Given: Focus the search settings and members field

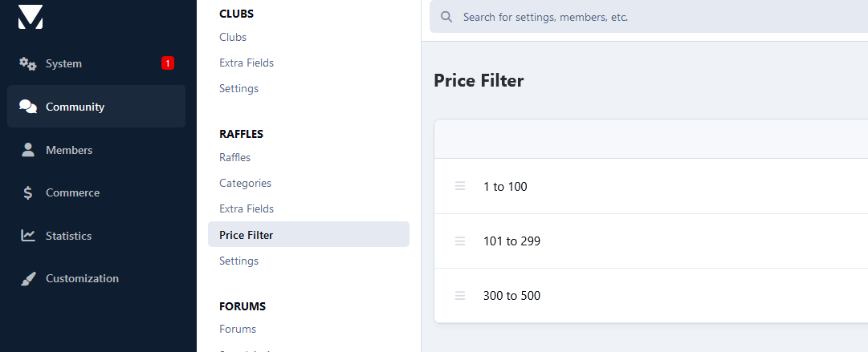Looking at the screenshot, I should click(x=649, y=17).
